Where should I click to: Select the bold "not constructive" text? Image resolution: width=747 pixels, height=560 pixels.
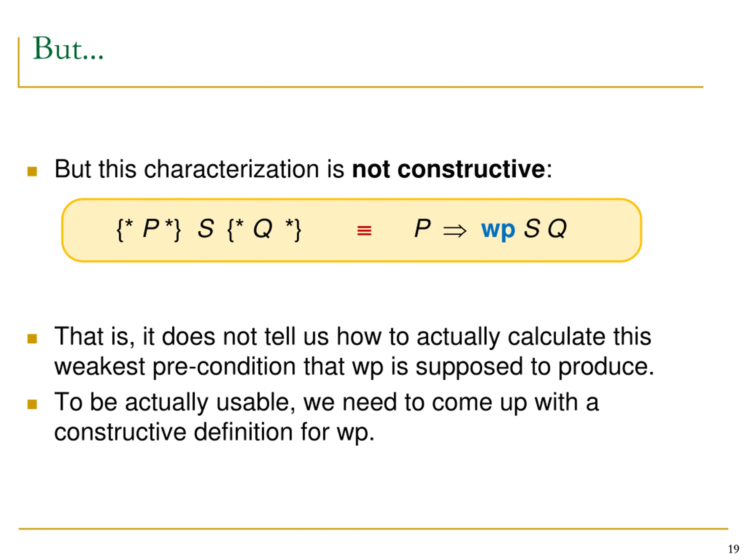[448, 169]
